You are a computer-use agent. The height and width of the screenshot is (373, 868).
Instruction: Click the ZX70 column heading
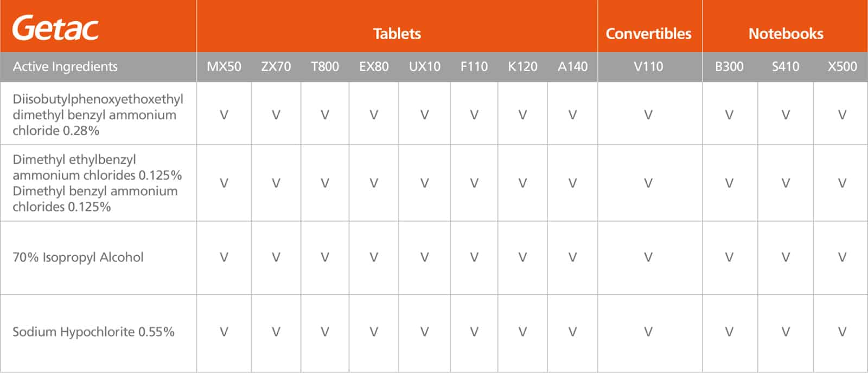pyautogui.click(x=276, y=67)
